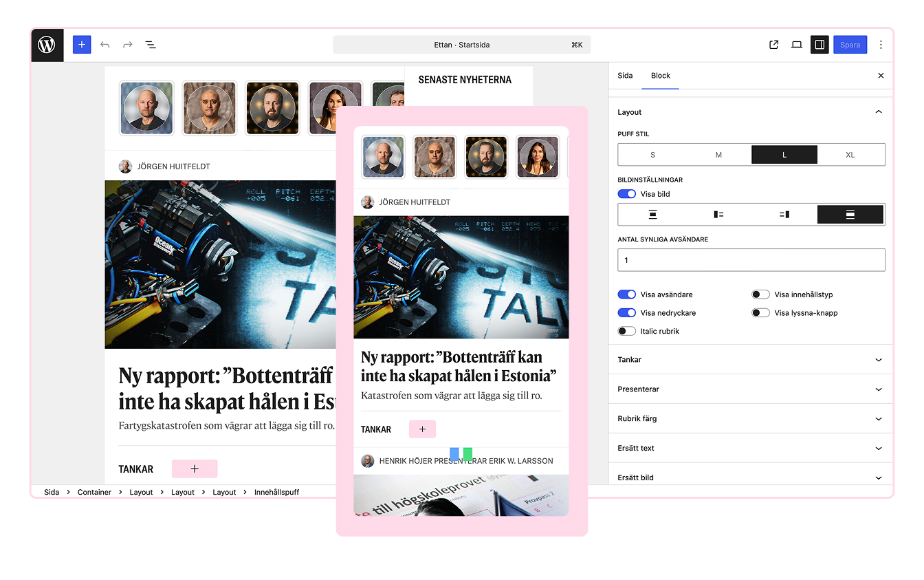Open the three-dot options menu
The height and width of the screenshot is (580, 924).
tap(881, 45)
